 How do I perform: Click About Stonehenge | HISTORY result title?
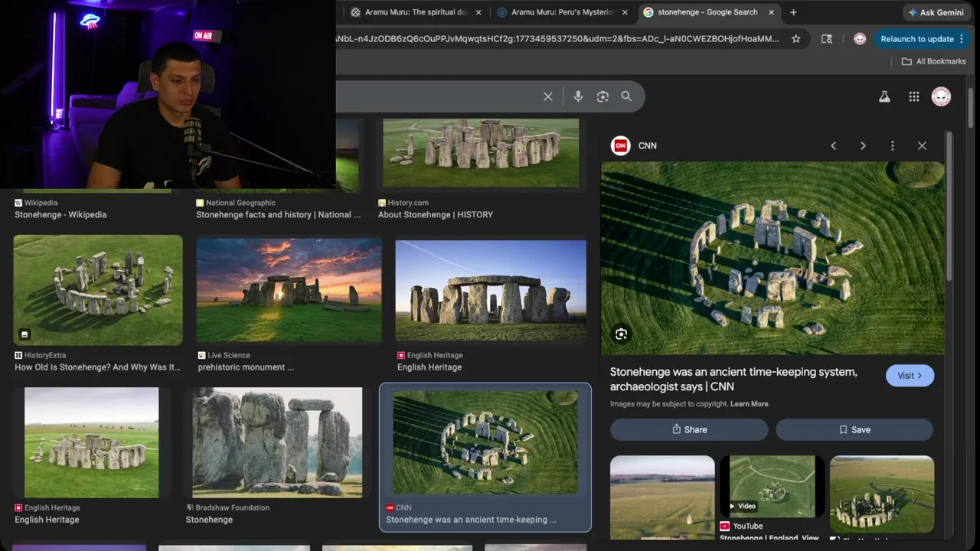point(436,215)
